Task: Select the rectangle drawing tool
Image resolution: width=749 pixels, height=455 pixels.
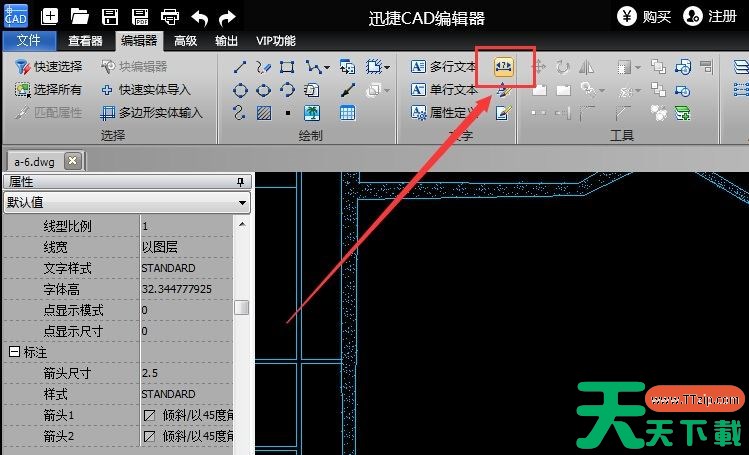Action: (x=288, y=67)
